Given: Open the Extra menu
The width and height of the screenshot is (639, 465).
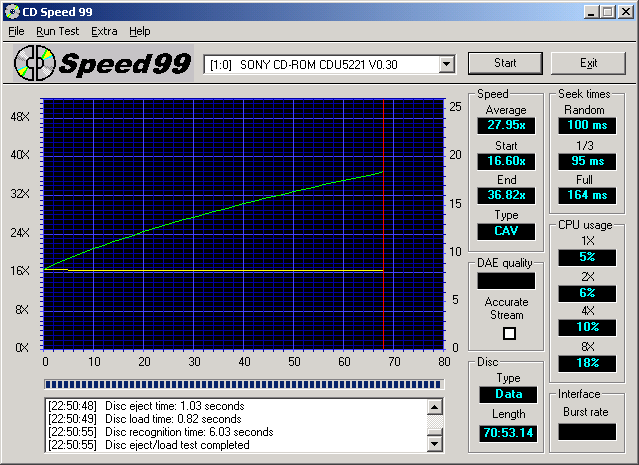Looking at the screenshot, I should (x=104, y=31).
